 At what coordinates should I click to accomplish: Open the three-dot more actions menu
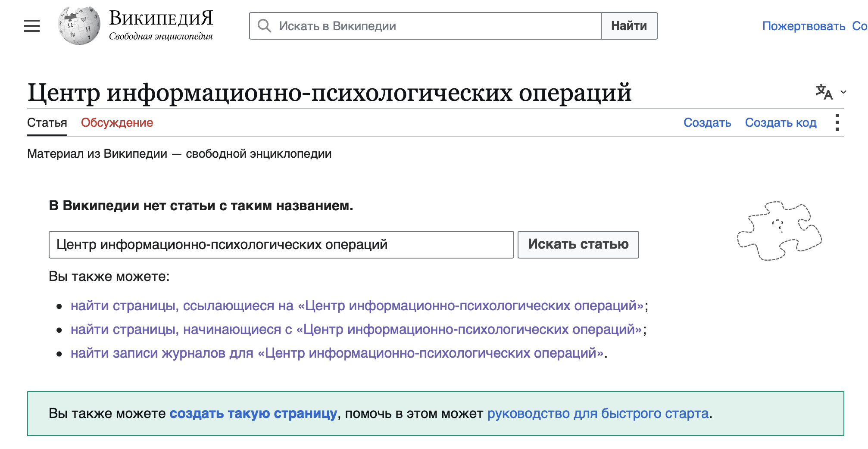[837, 122]
